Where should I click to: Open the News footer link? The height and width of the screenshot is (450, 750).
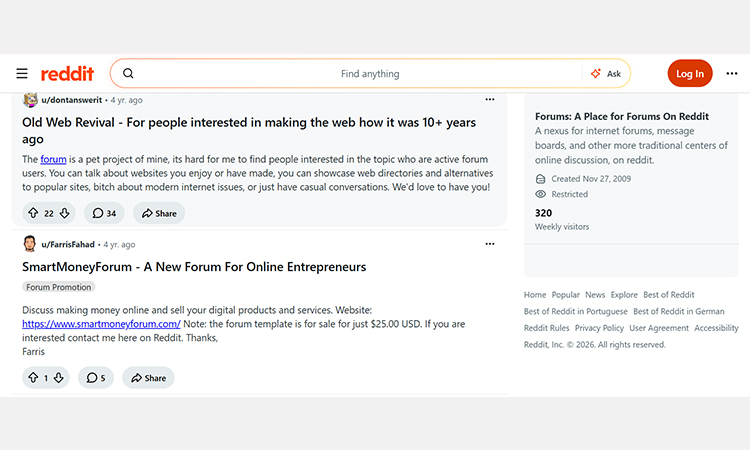point(595,295)
